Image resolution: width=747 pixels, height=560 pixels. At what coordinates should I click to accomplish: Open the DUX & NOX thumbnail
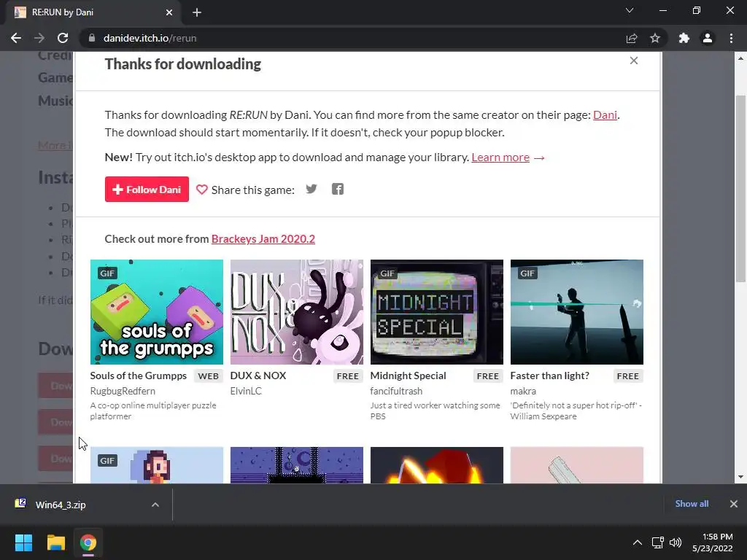[297, 312]
